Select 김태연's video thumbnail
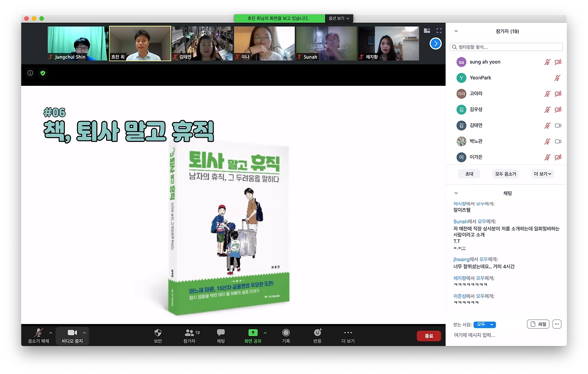The width and height of the screenshot is (588, 374). pos(203,44)
